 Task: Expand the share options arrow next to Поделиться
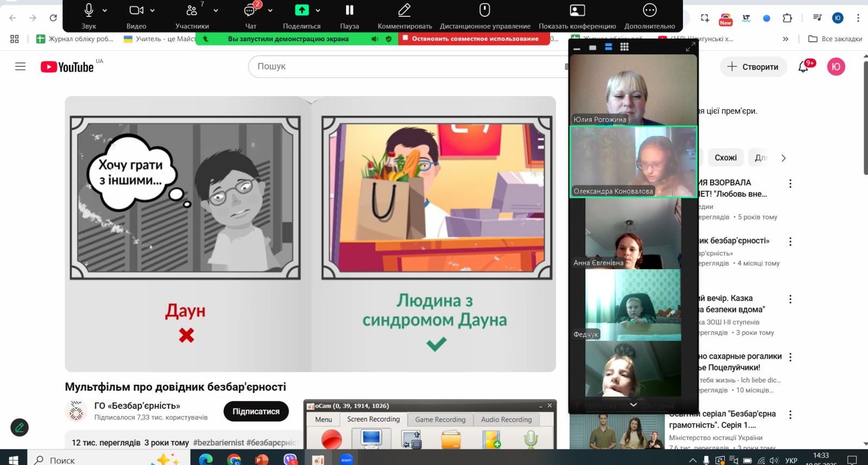click(x=318, y=10)
